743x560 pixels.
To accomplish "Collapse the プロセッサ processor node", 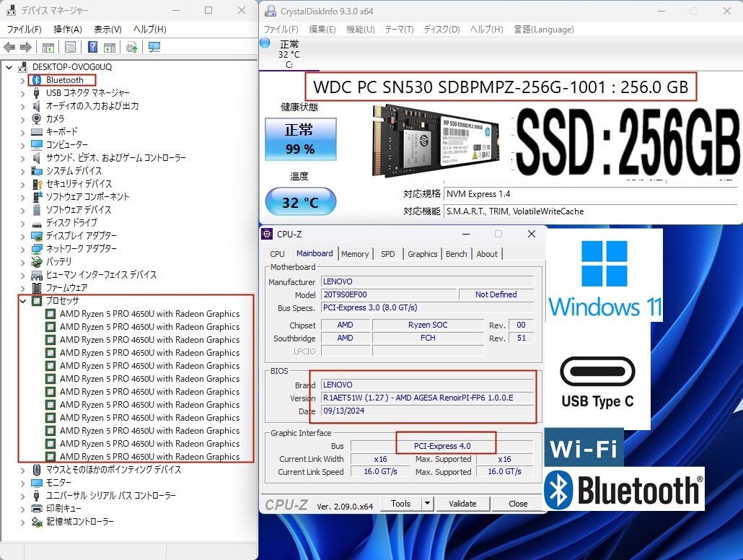I will tap(22, 301).
